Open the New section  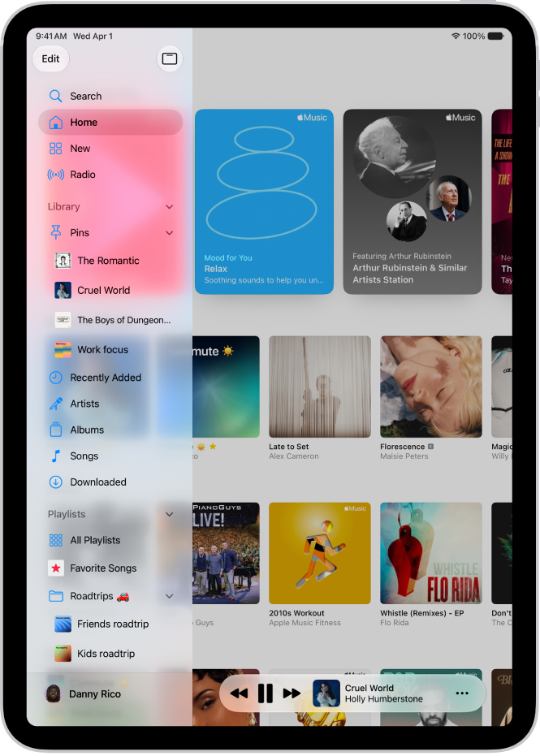tap(110, 149)
